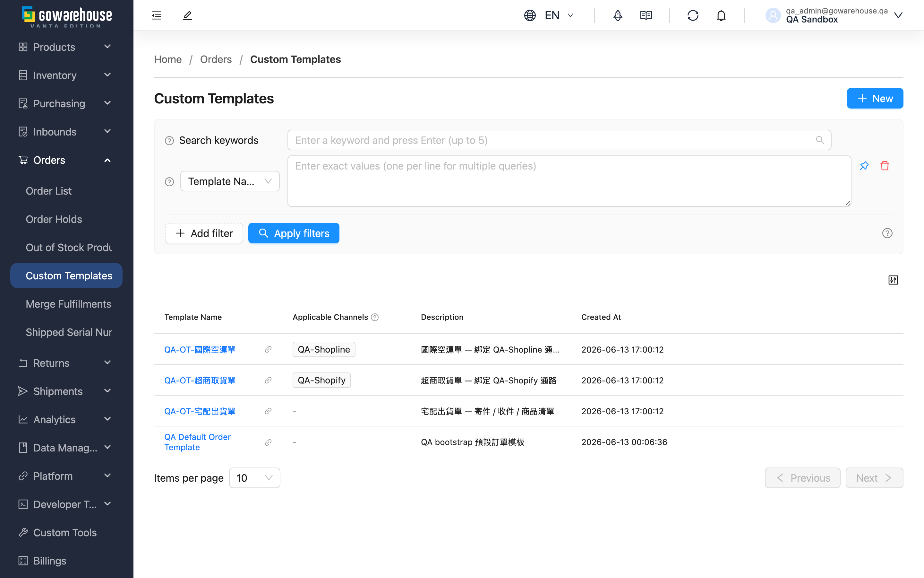Copy link for QA Default Order Template
The width and height of the screenshot is (924, 578).
[x=268, y=442]
